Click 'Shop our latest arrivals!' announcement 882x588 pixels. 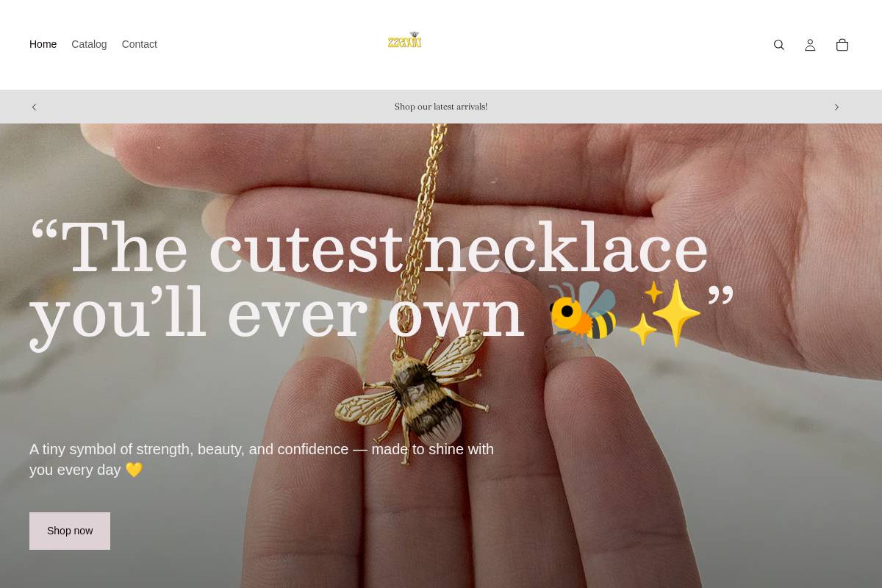[x=441, y=107]
